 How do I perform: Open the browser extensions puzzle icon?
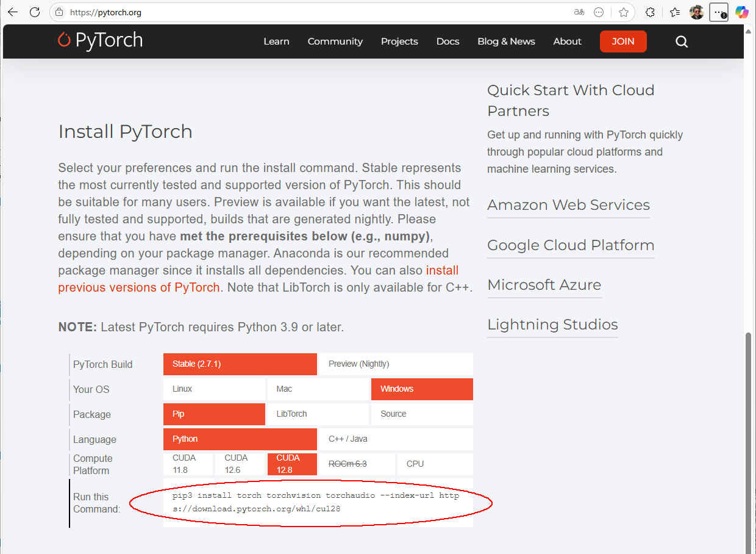tap(650, 12)
